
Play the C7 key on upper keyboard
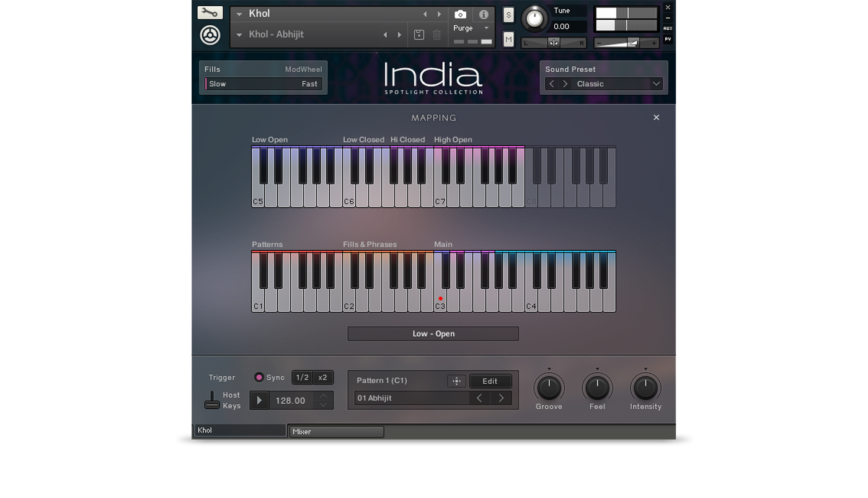click(x=440, y=196)
